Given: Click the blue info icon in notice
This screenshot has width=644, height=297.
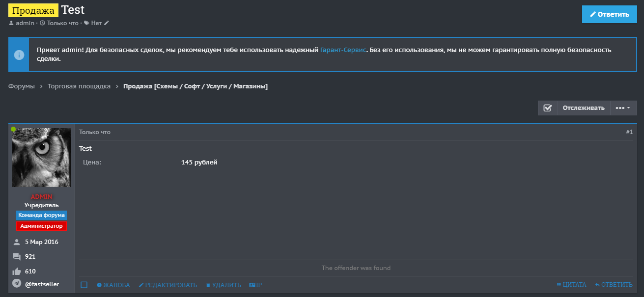Looking at the screenshot, I should pos(19,54).
